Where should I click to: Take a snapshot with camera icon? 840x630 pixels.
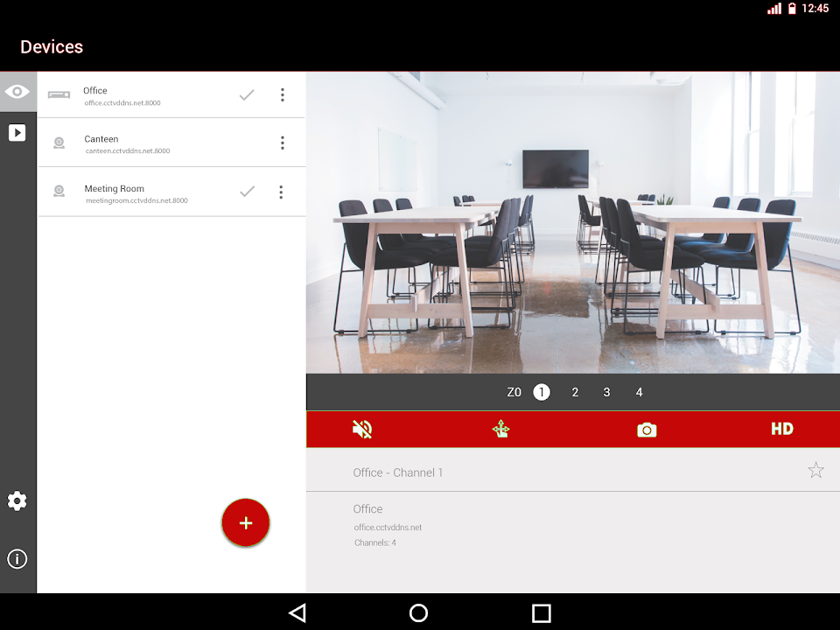tap(647, 430)
